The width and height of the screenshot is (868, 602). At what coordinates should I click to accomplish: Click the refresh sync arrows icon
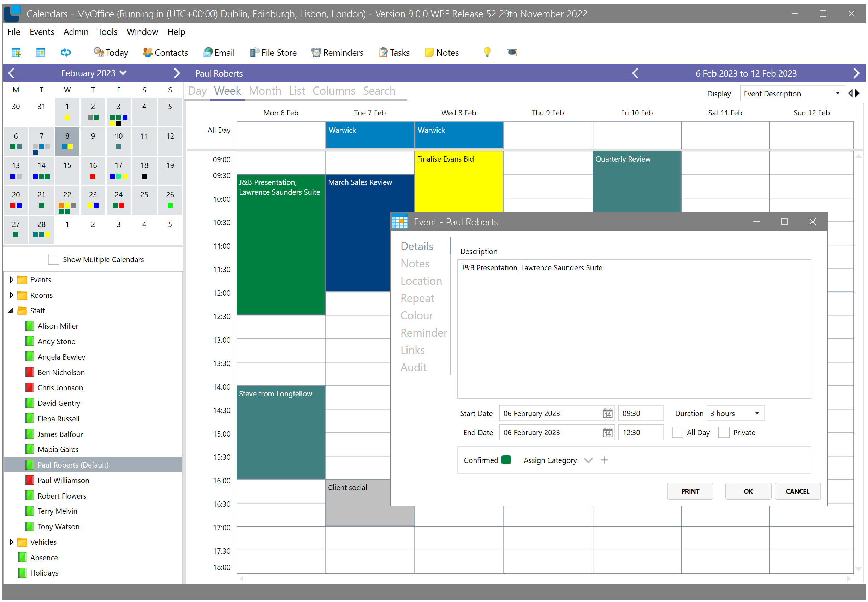pos(65,53)
